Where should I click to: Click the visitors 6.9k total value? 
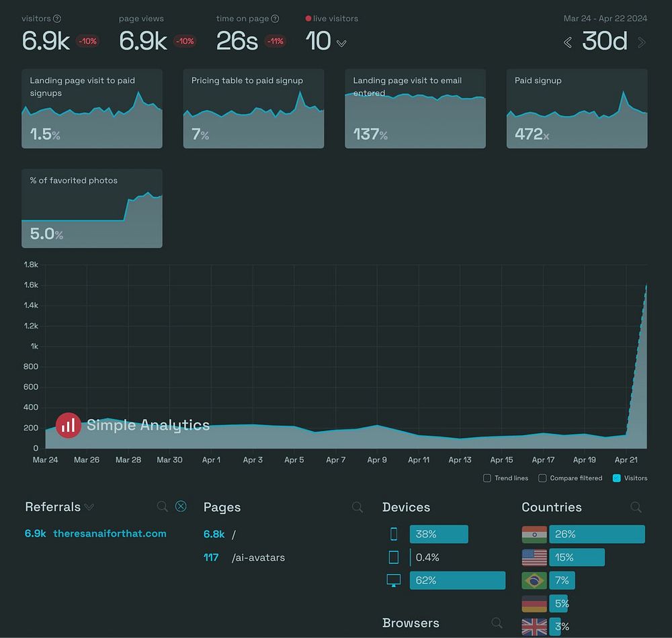46,41
